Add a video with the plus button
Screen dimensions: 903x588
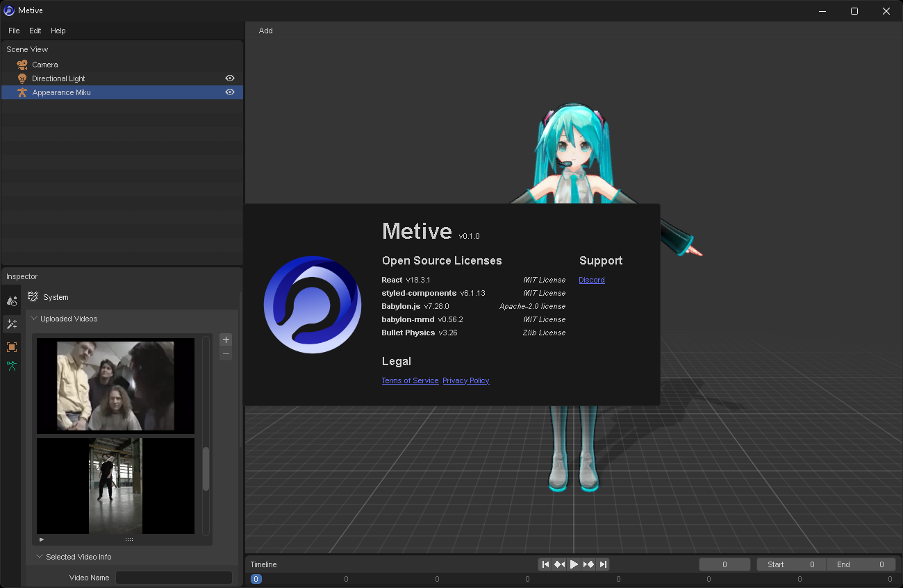tap(226, 339)
